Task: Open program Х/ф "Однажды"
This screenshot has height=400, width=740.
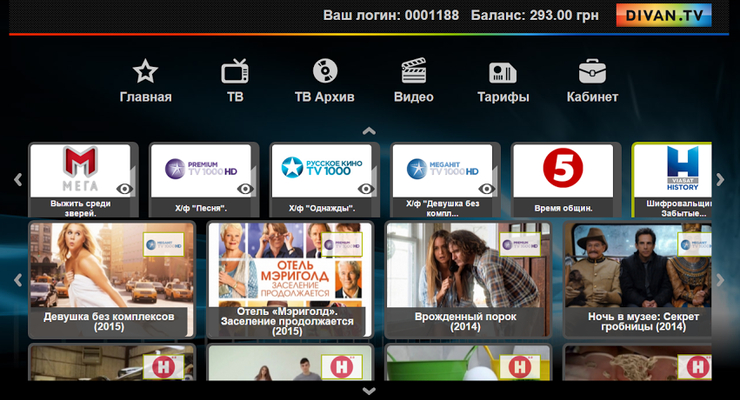Action: coord(322,208)
